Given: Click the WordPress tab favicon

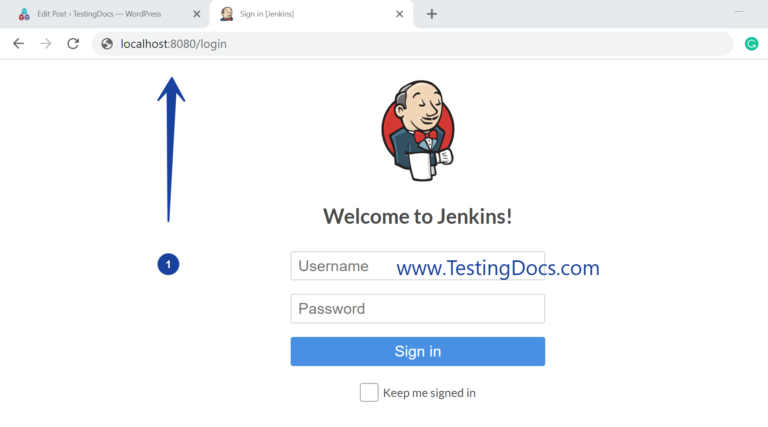Looking at the screenshot, I should click(24, 14).
